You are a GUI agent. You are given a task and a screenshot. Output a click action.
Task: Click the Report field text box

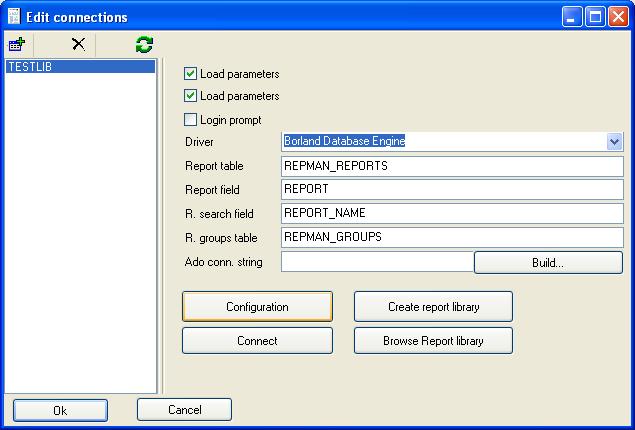[x=452, y=190]
